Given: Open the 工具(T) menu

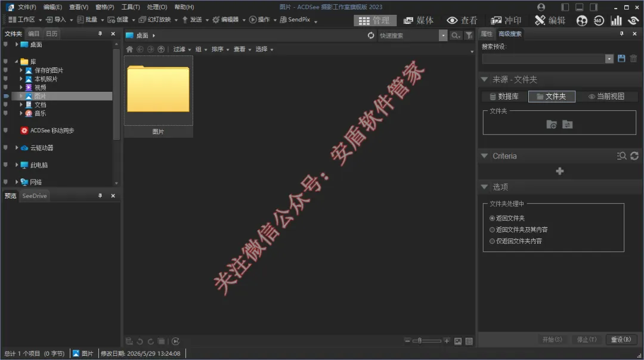Looking at the screenshot, I should tap(131, 7).
